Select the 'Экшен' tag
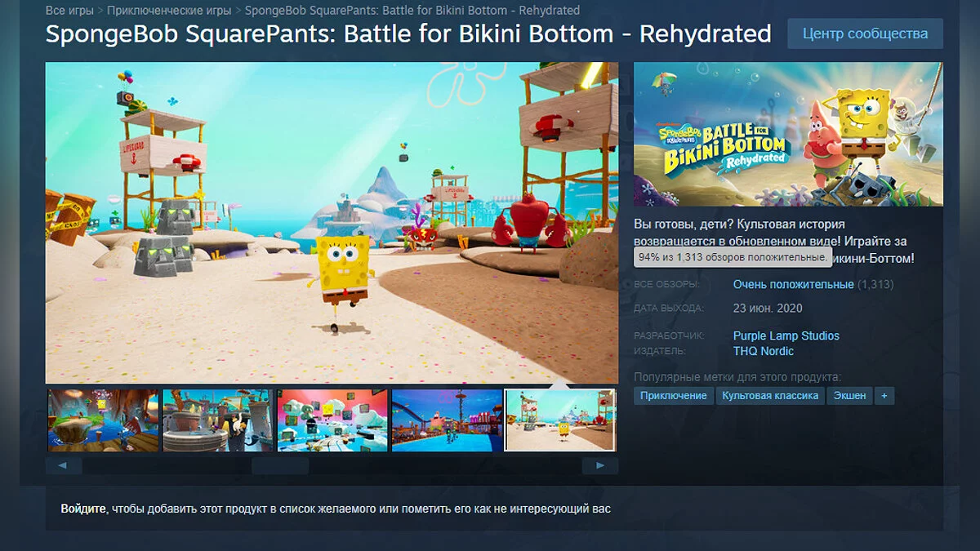The height and width of the screenshot is (551, 980). (x=849, y=396)
